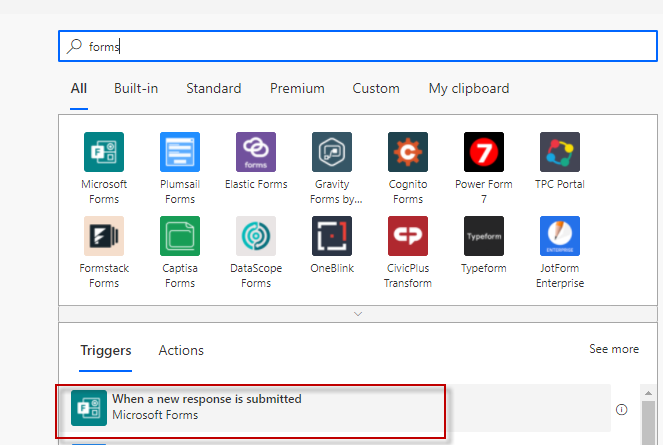Switch to the Built-in tab
663x445 pixels.
136,89
